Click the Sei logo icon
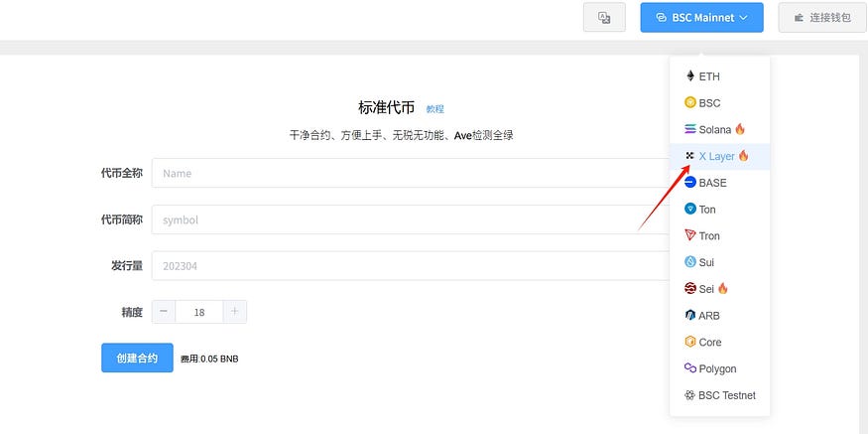 click(x=689, y=288)
